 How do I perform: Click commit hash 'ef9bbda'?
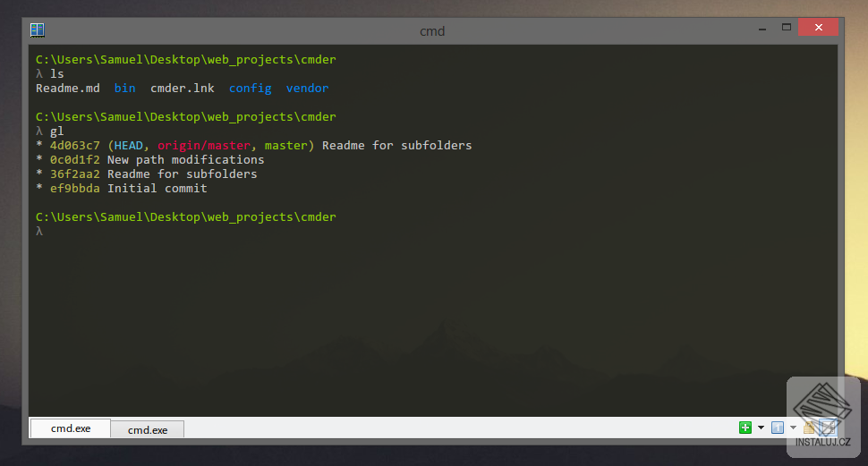[x=75, y=189]
